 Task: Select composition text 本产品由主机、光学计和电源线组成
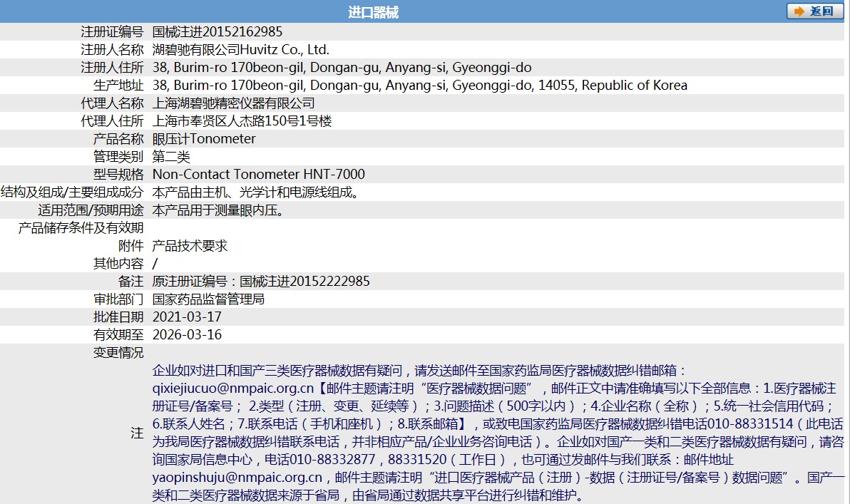(x=255, y=192)
